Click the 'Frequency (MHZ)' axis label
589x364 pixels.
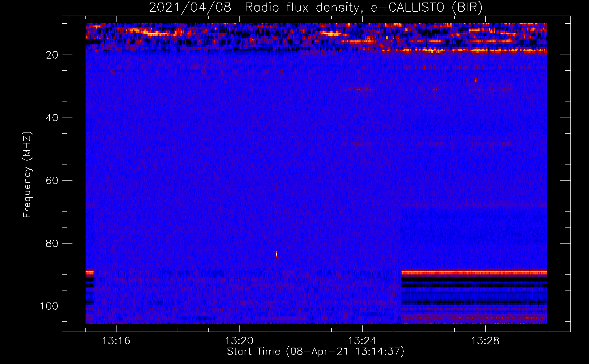coord(27,175)
